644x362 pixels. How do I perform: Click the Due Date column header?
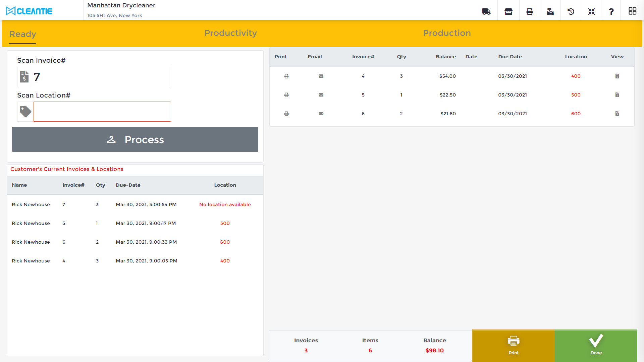[510, 57]
